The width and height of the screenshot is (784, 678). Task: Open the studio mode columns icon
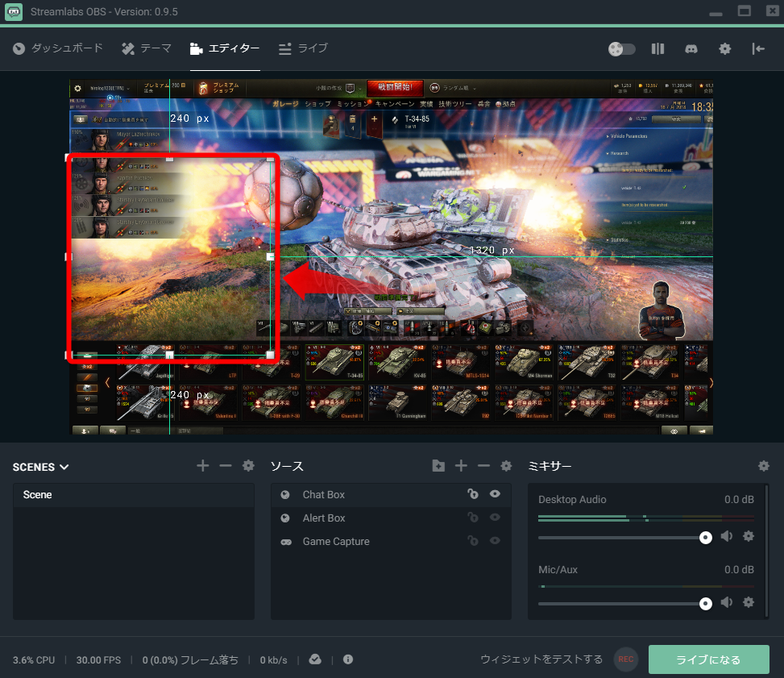pyautogui.click(x=658, y=48)
